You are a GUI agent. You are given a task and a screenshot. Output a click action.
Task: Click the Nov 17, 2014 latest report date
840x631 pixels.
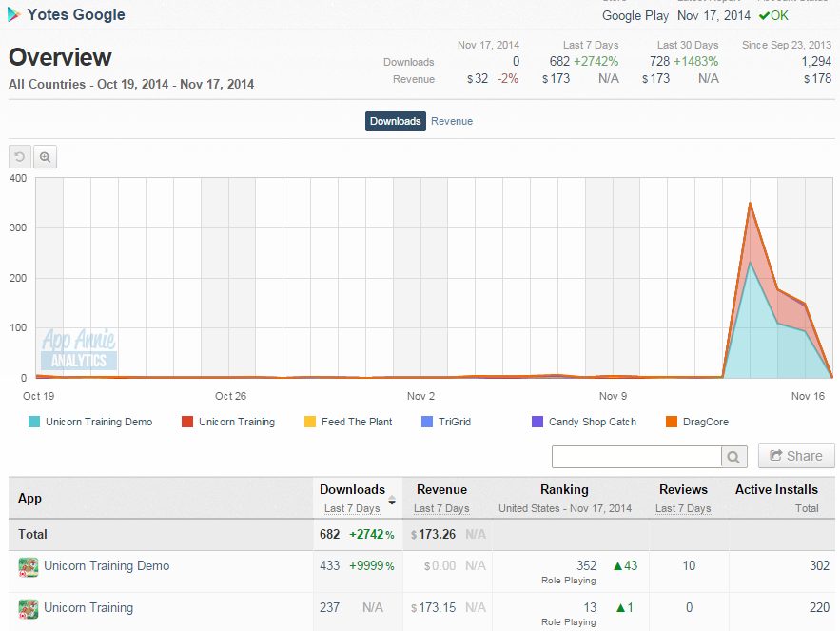[713, 15]
